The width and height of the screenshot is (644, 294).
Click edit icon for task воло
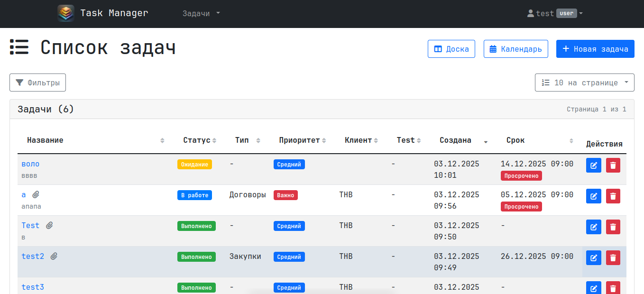coord(593,165)
